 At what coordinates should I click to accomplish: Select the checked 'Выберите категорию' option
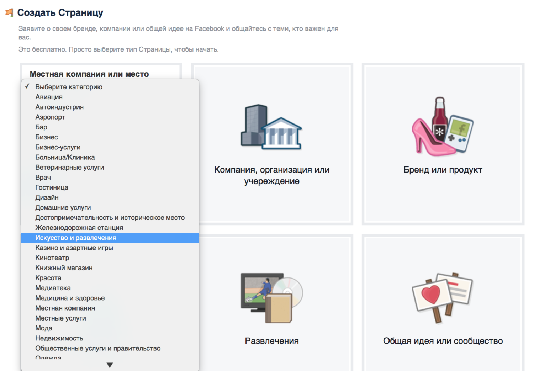point(69,87)
